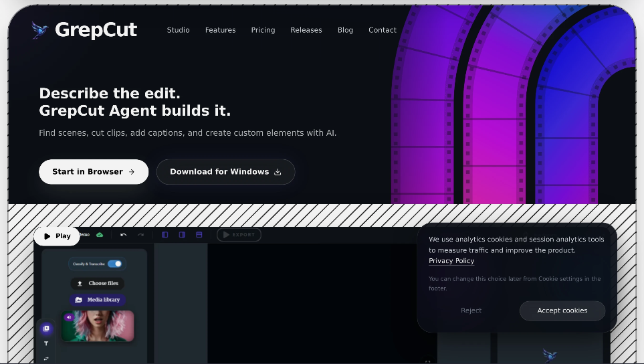The image size is (644, 364).
Task: Click the hummingbird logo in editor preview
Action: [x=550, y=355]
